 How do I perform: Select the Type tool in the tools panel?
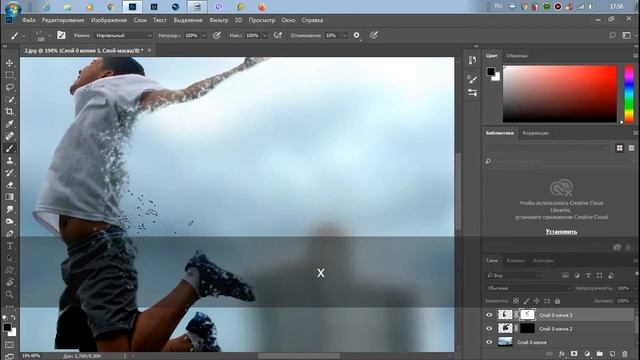pyautogui.click(x=9, y=246)
